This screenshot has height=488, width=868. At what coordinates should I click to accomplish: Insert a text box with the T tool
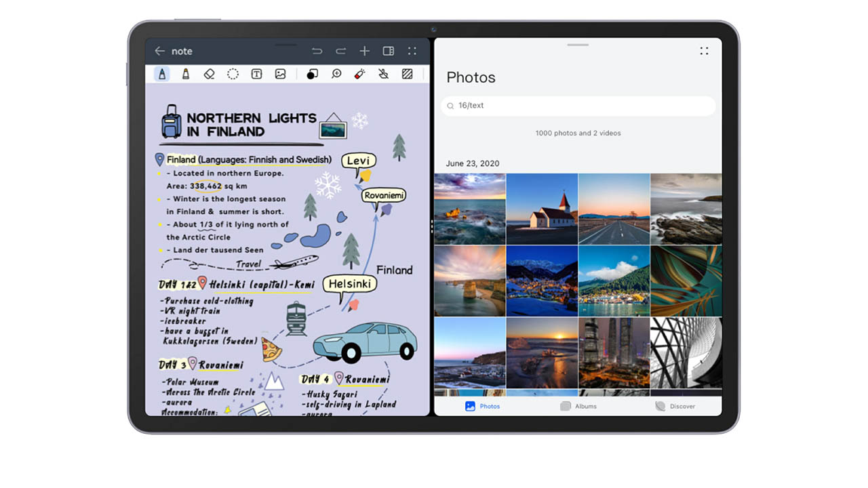click(256, 74)
